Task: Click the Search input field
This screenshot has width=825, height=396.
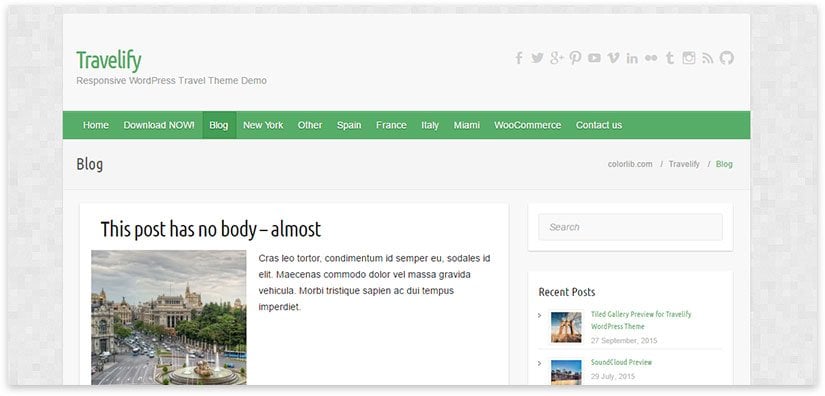Action: pos(630,227)
